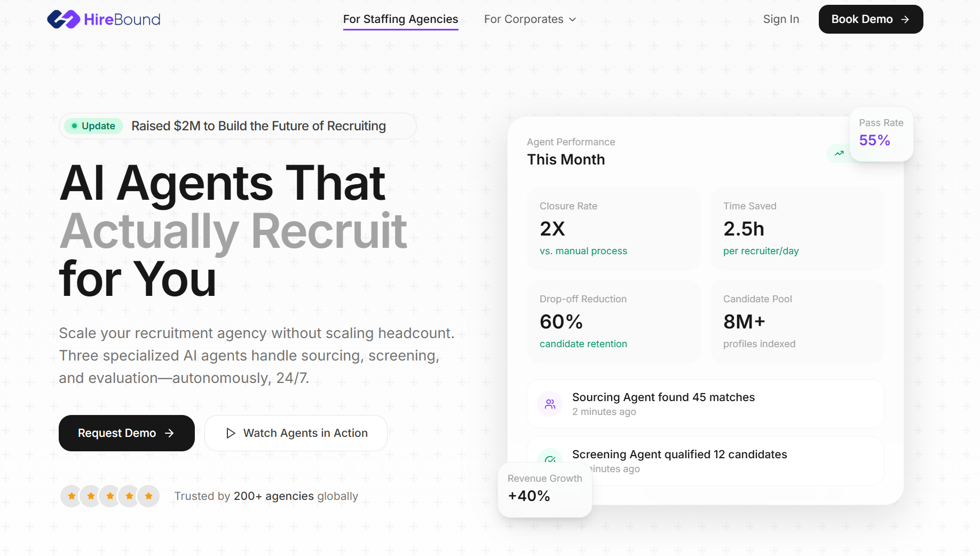Screen dimensions: 980x556
Task: Open the For Staffing Agencies tab
Action: pyautogui.click(x=400, y=19)
